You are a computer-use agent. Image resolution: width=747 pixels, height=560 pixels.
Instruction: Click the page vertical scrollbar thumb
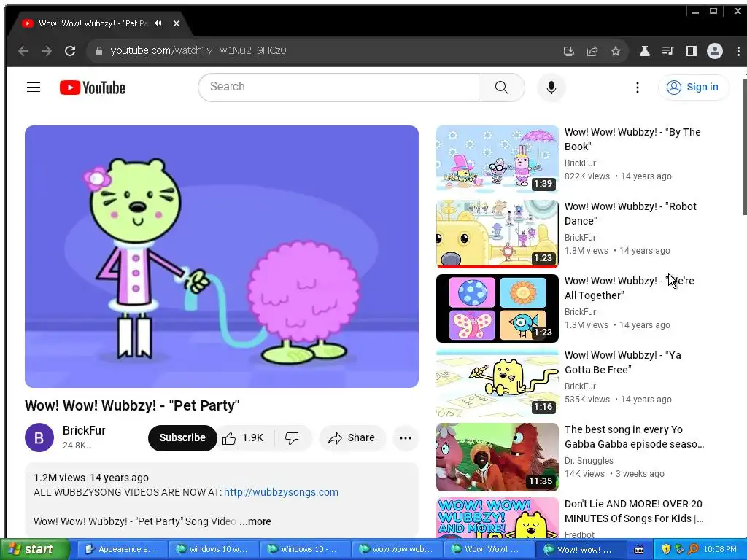[x=744, y=147]
